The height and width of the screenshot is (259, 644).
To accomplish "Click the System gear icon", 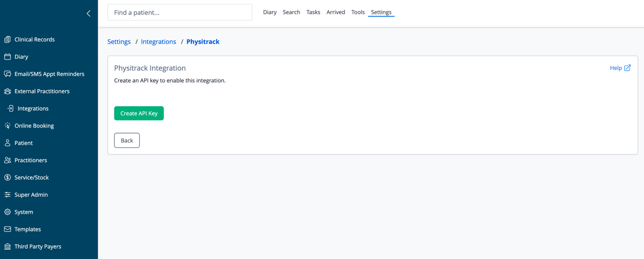I will click(x=7, y=212).
